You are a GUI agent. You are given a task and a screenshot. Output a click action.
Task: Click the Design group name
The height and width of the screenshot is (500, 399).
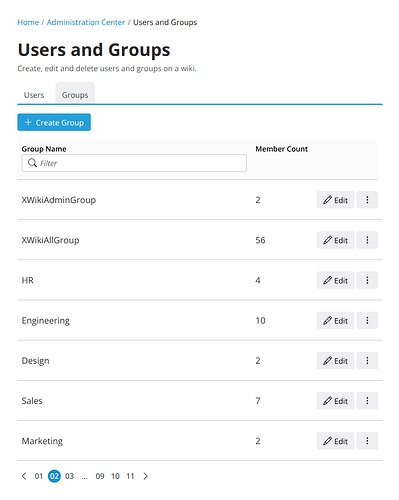tap(35, 361)
